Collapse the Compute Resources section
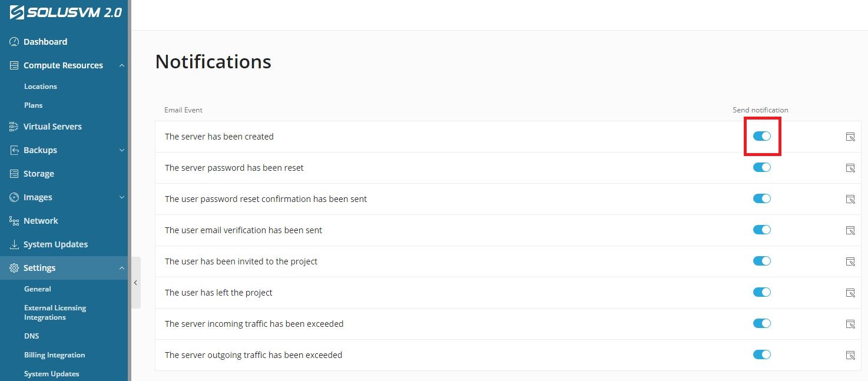Viewport: 868px width, 381px height. pyautogui.click(x=122, y=65)
